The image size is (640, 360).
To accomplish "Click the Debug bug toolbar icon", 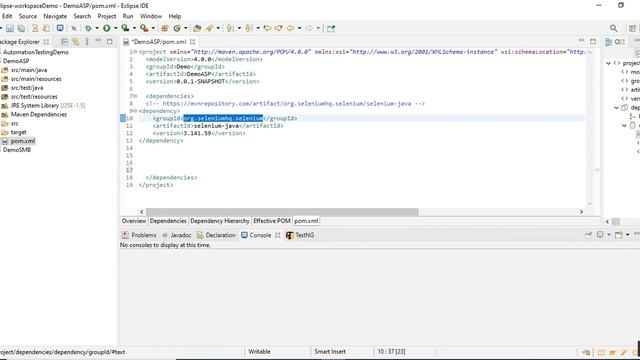I will tap(88, 28).
